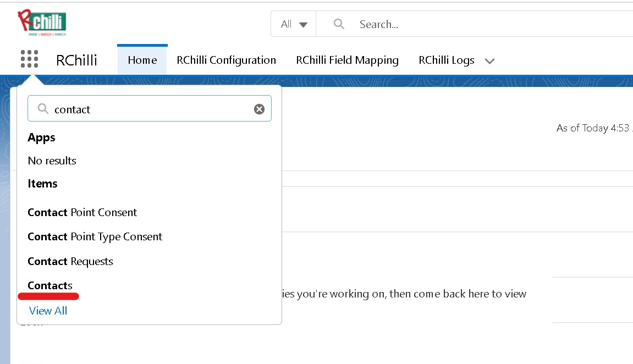Click the app launcher search box containing 'contact'
Image resolution: width=633 pixels, height=364 pixels.
(x=150, y=108)
